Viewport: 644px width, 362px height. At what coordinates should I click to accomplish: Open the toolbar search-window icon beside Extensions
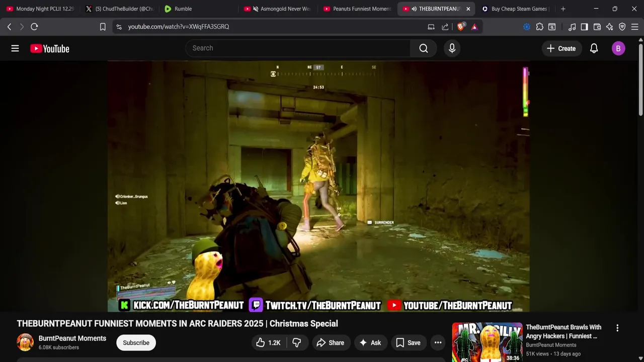coord(552,27)
